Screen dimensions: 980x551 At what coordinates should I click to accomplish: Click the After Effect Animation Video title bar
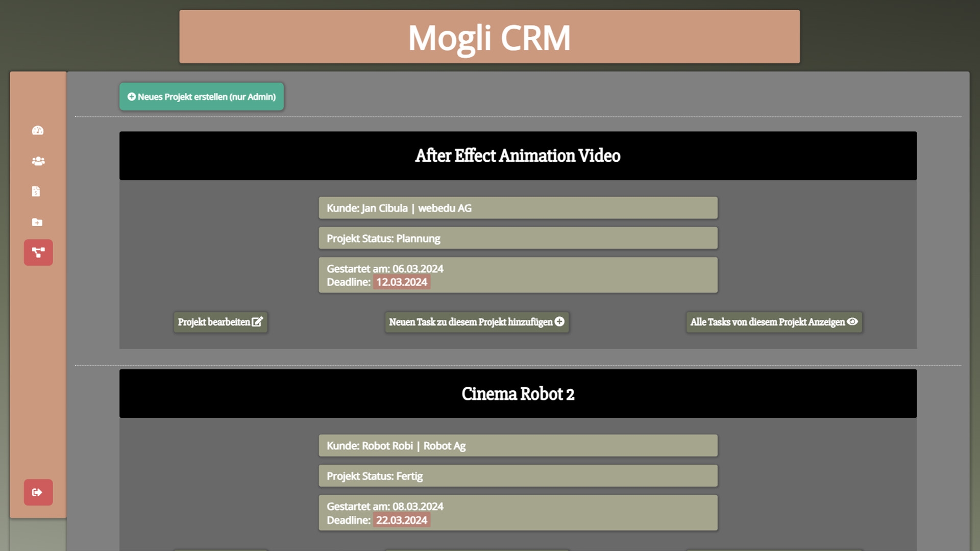click(x=518, y=156)
